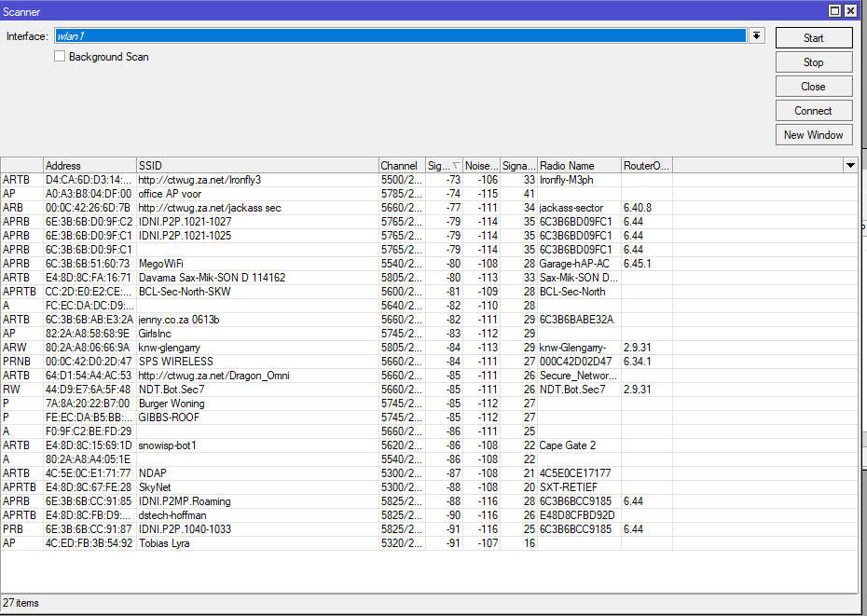This screenshot has height=616, width=867.
Task: Close the Scanner dialog via Close button
Action: coord(813,87)
